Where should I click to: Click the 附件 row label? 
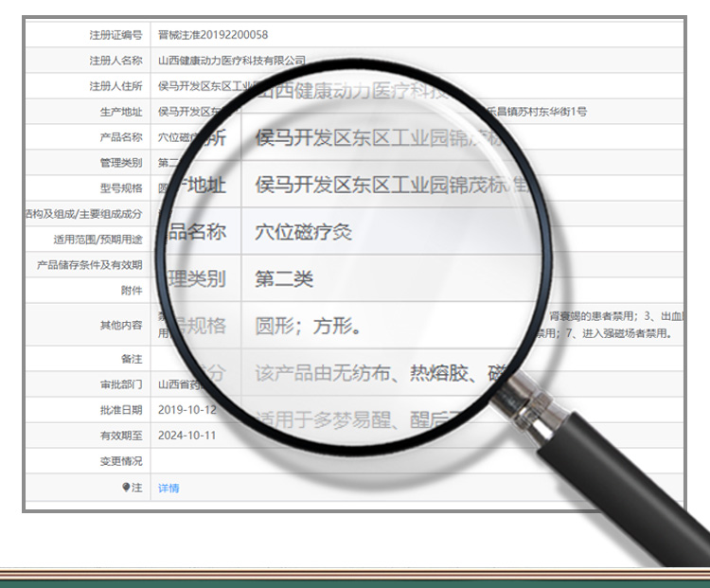132,291
